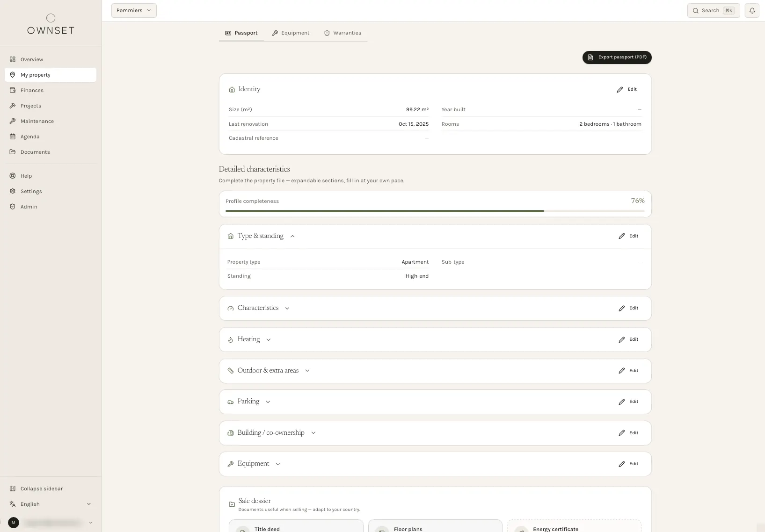Image resolution: width=765 pixels, height=532 pixels.
Task: Click the Help lifebuoy icon
Action: point(13,176)
